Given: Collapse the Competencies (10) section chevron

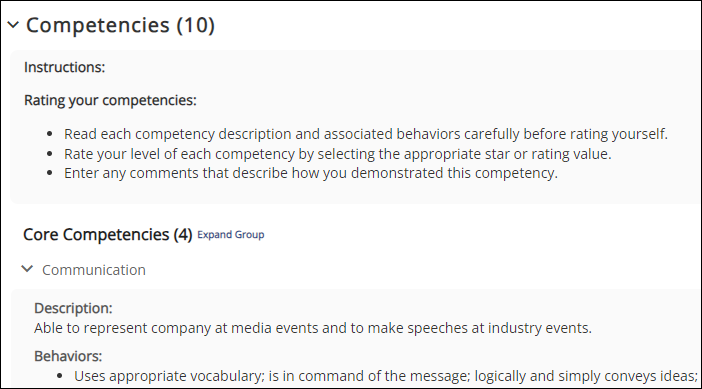Looking at the screenshot, I should pos(13,25).
